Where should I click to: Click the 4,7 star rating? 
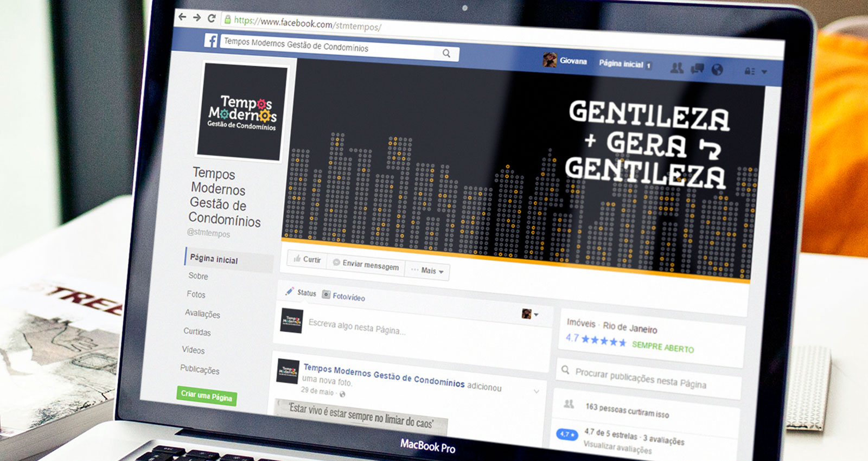596,340
